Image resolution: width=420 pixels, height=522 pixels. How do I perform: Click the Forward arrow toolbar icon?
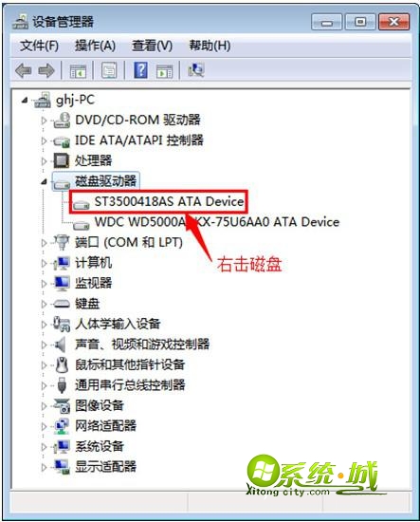pos(46,70)
